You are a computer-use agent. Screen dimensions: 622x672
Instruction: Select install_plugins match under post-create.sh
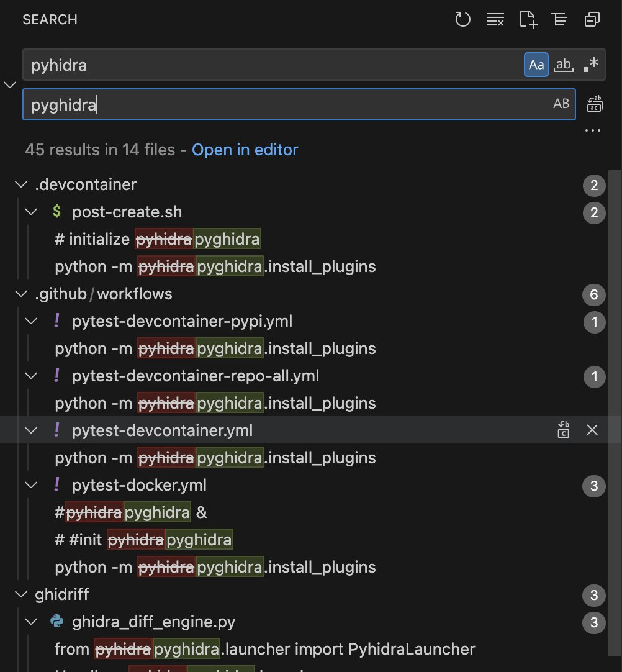click(215, 266)
